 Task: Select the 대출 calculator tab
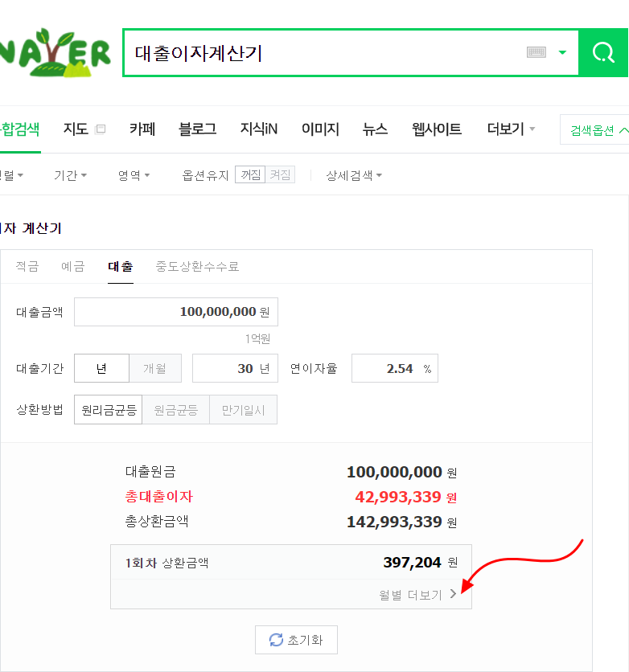(121, 266)
